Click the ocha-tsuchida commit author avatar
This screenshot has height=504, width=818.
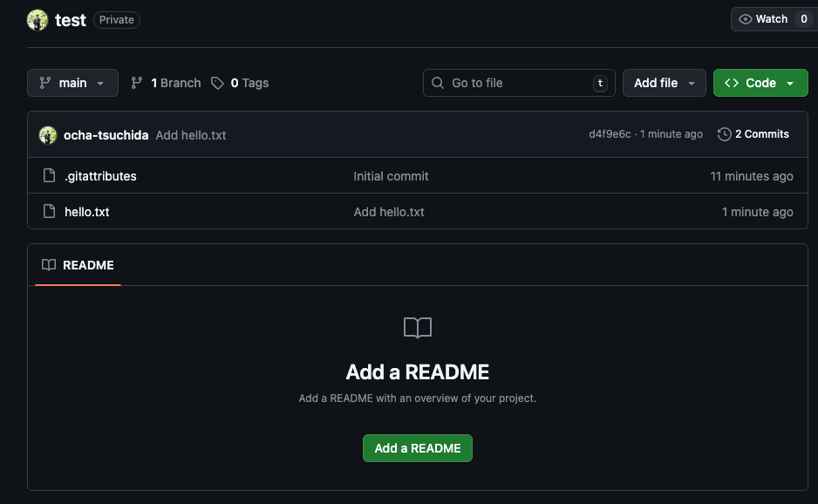pyautogui.click(x=48, y=135)
